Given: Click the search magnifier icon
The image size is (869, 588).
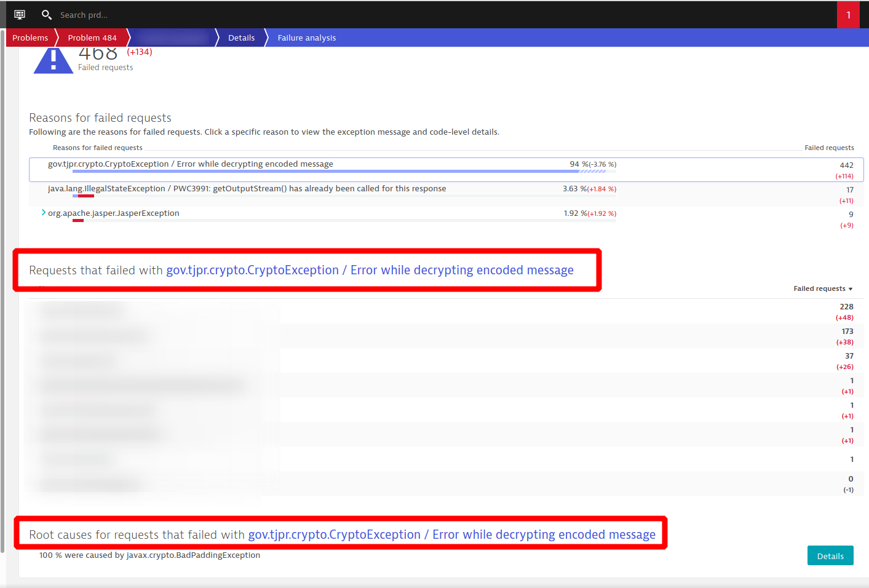Looking at the screenshot, I should pyautogui.click(x=46, y=15).
